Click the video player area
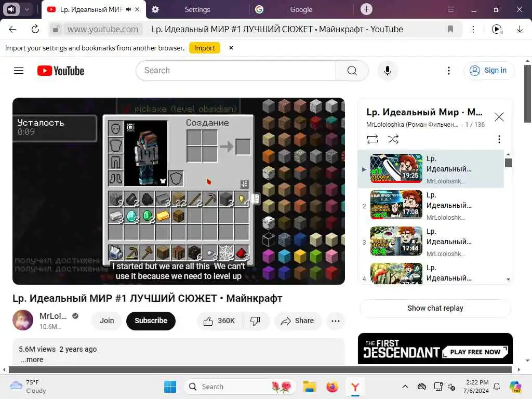Image resolution: width=532 pixels, height=399 pixels. pyautogui.click(x=179, y=191)
